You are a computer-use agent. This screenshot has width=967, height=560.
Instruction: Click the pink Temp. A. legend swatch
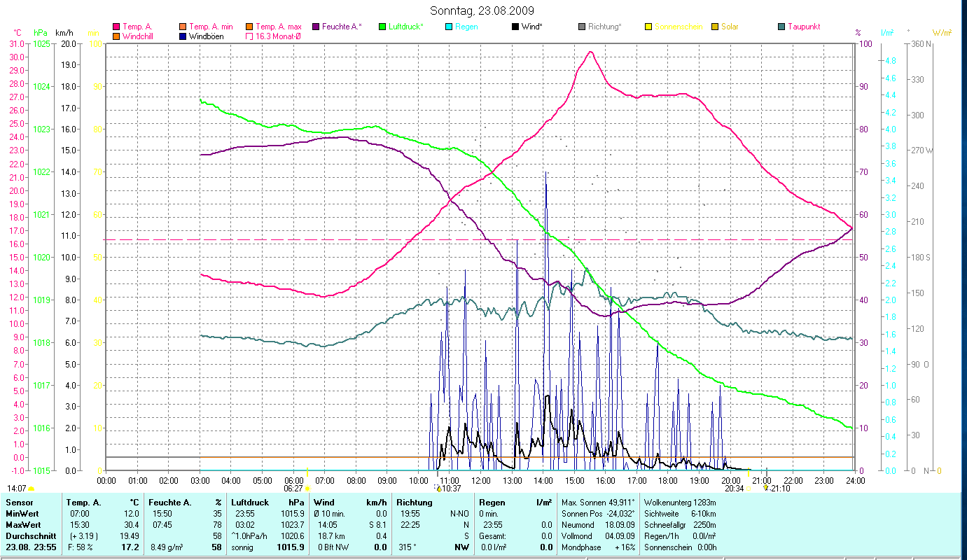coord(116,27)
